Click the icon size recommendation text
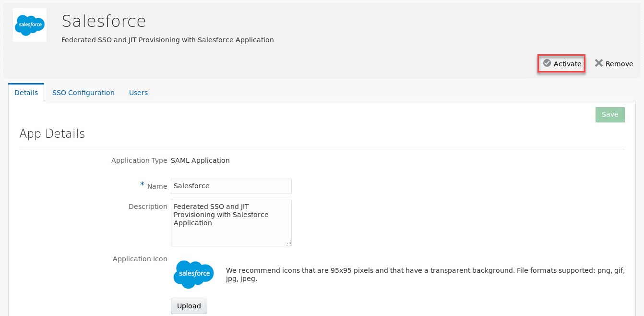 click(x=425, y=274)
